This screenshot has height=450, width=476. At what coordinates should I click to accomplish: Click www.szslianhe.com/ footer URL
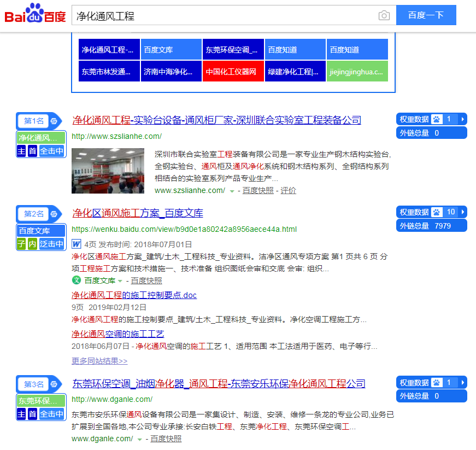coord(190,190)
